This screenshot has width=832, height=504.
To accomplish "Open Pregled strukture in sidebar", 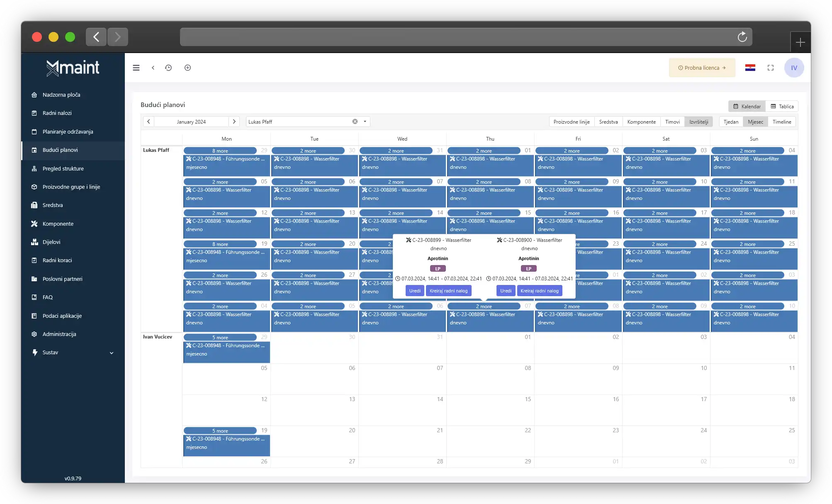I will 63,168.
